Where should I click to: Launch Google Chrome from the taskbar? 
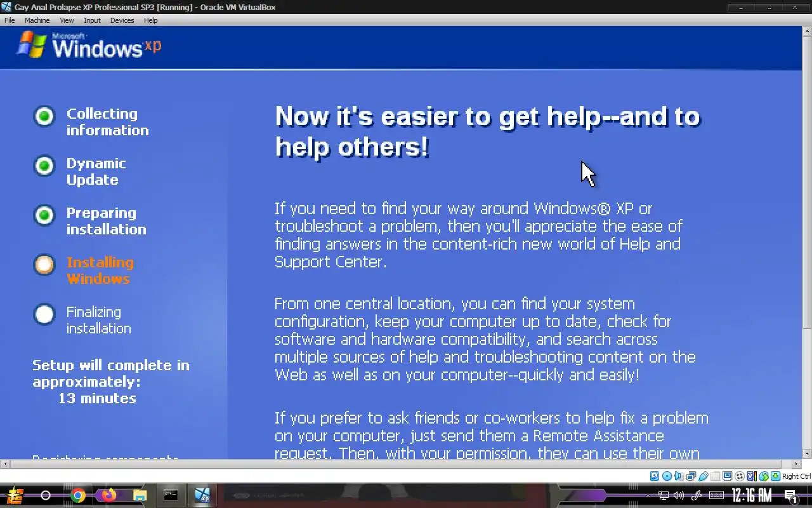[78, 495]
